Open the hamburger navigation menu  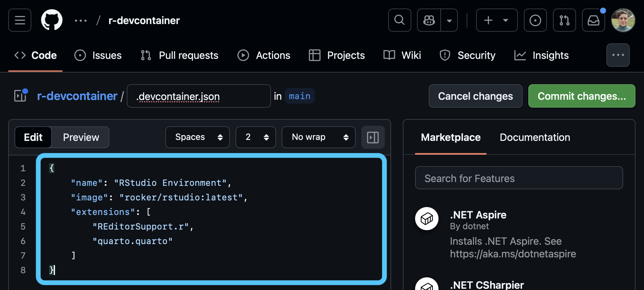[20, 20]
